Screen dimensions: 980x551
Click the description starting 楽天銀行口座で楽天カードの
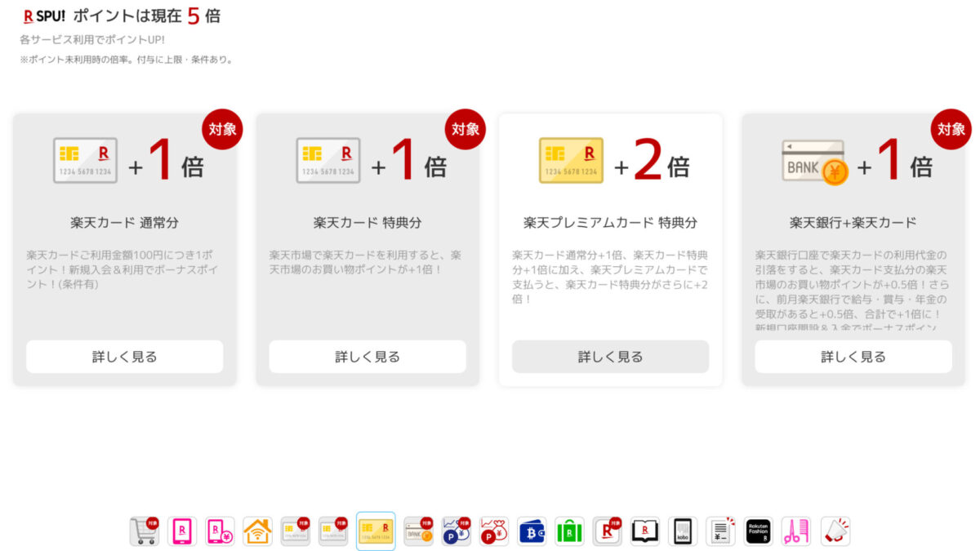click(x=852, y=291)
